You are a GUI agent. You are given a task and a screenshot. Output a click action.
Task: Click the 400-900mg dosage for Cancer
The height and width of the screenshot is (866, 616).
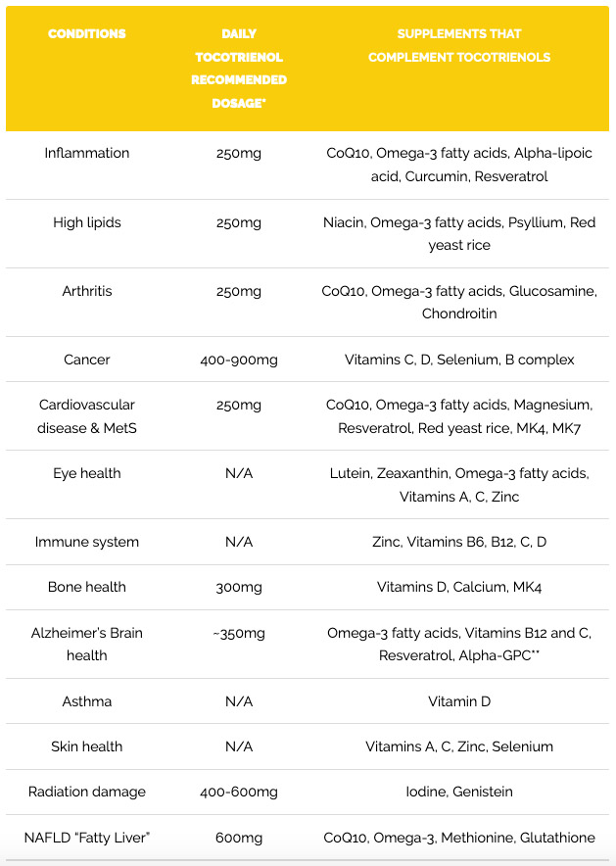239,360
